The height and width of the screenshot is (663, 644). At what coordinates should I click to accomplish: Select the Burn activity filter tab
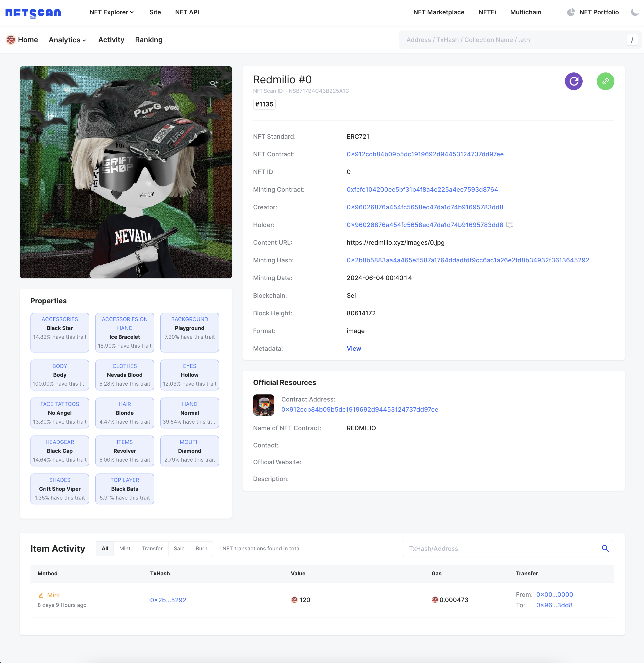[x=201, y=548]
